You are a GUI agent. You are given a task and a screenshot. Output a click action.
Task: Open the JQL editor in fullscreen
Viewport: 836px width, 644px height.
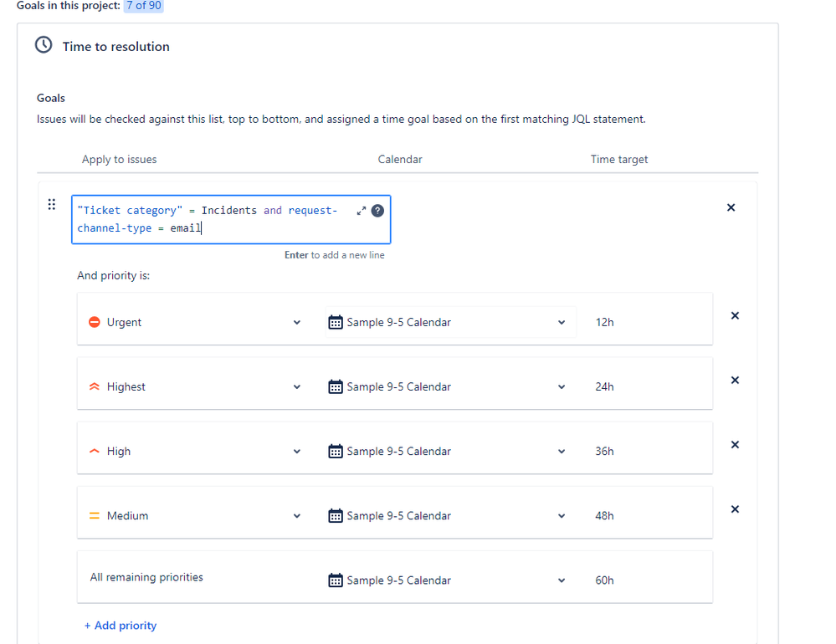coord(362,212)
